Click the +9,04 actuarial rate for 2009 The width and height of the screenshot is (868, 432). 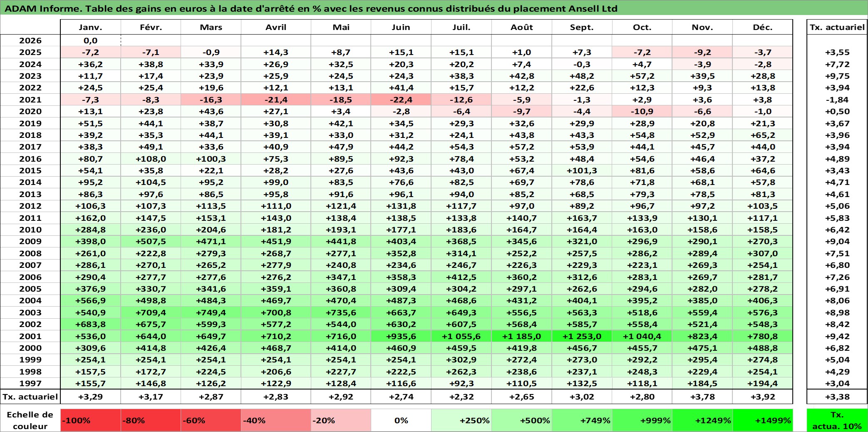(x=837, y=241)
